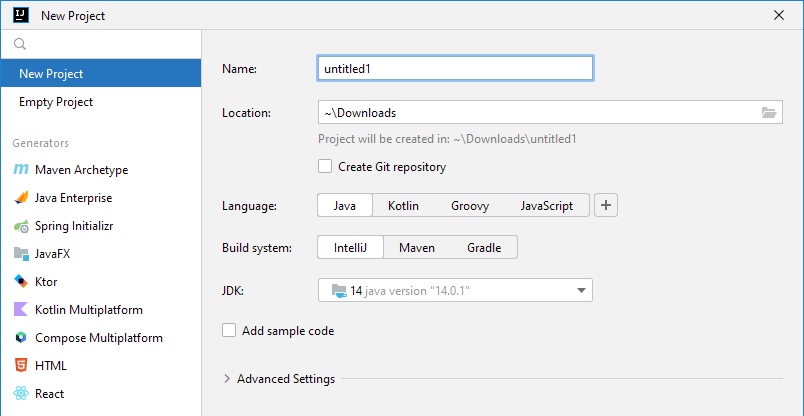Viewport: 804px width, 416px height.
Task: Browse for location with folder icon
Action: (769, 113)
